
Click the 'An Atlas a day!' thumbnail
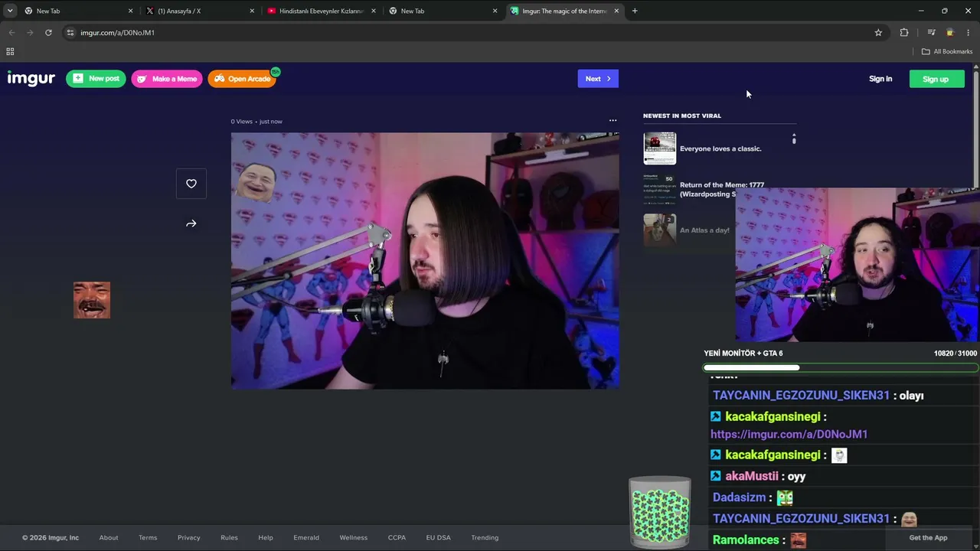coord(660,230)
